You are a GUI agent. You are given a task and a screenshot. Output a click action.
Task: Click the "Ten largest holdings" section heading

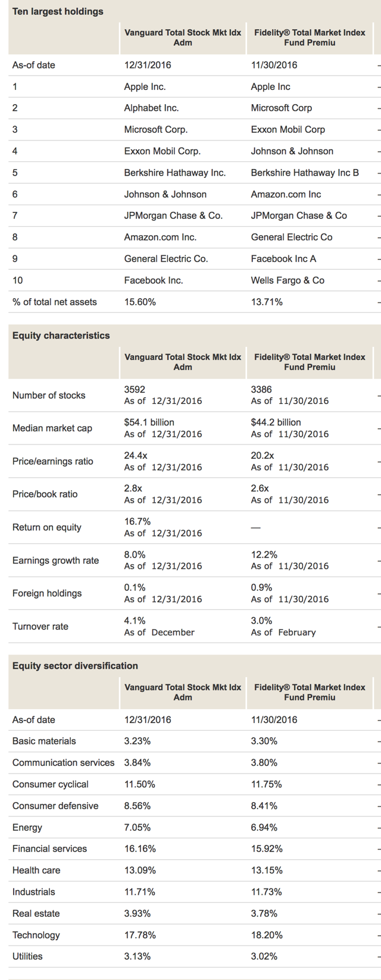click(58, 11)
